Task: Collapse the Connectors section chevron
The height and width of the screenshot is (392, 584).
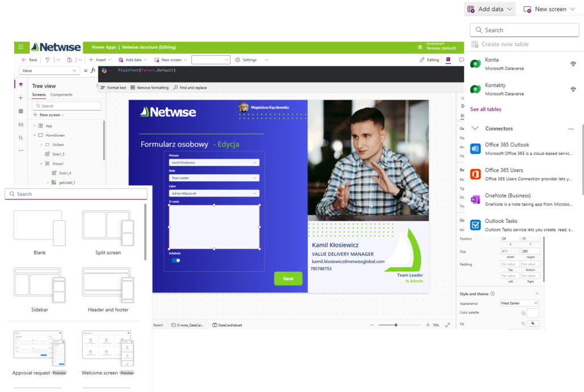Action: point(475,128)
